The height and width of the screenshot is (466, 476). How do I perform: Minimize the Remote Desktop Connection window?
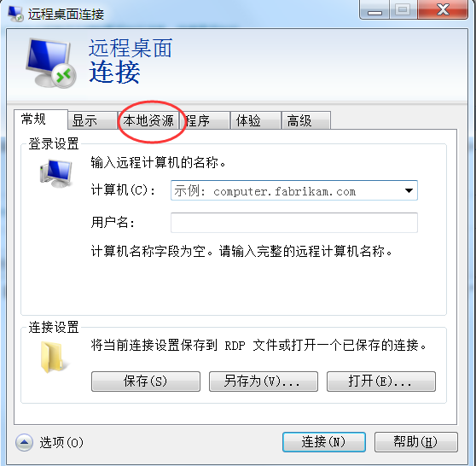pyautogui.click(x=374, y=9)
